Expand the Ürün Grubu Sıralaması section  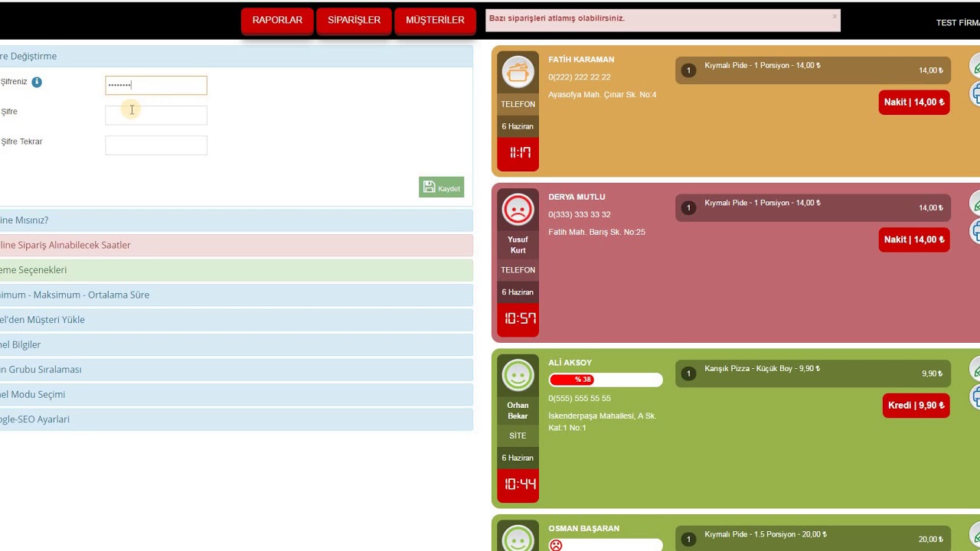(236, 370)
